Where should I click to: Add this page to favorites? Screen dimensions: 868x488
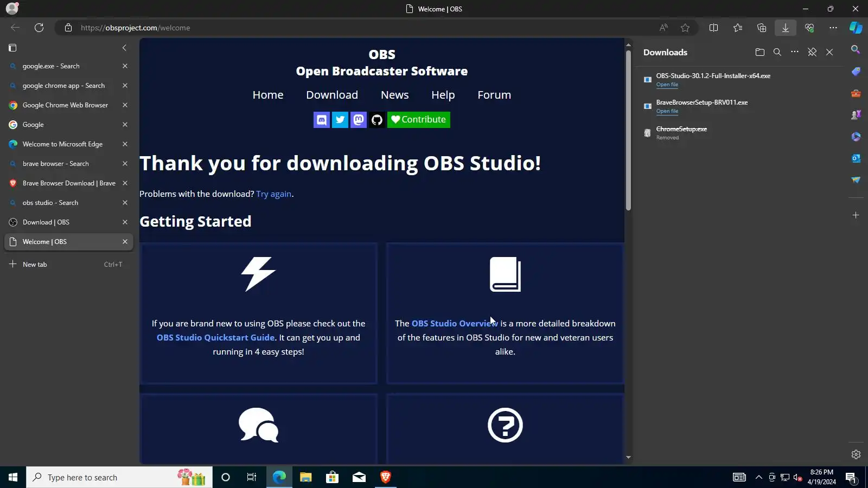685,28
